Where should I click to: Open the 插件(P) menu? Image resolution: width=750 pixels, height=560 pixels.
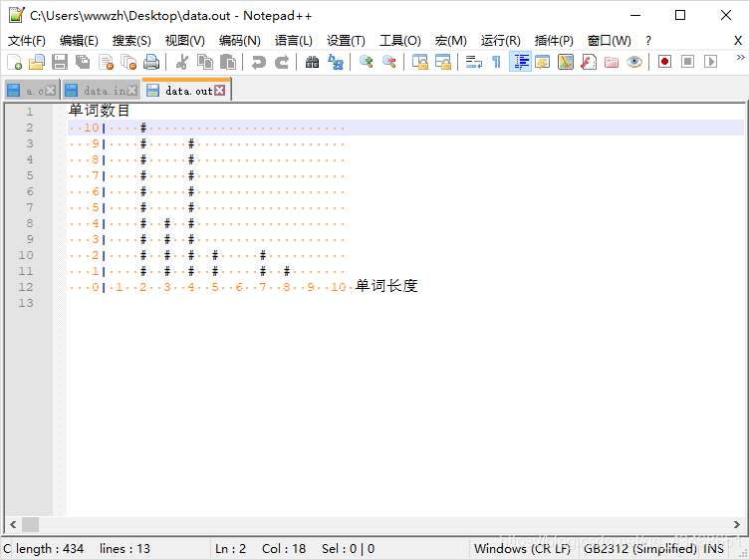pos(554,41)
